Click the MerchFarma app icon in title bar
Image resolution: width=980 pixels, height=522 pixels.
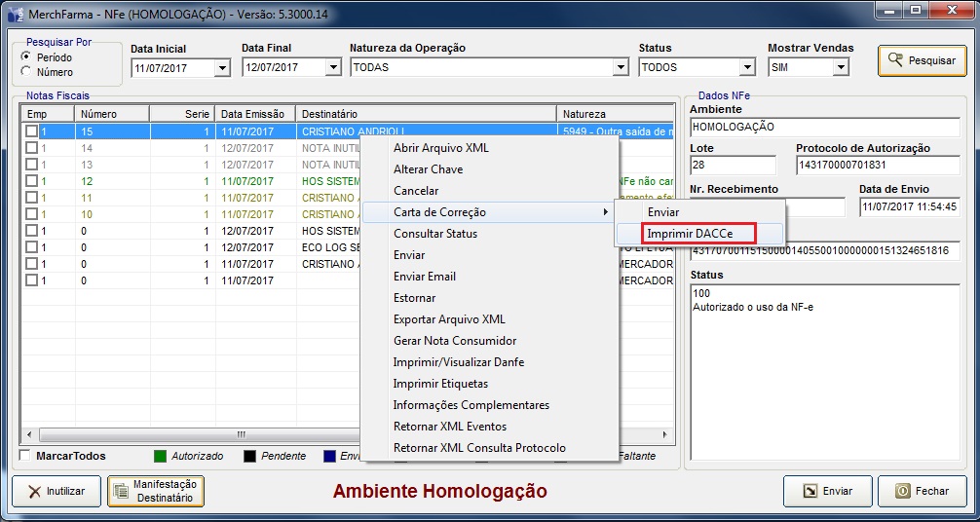point(15,14)
